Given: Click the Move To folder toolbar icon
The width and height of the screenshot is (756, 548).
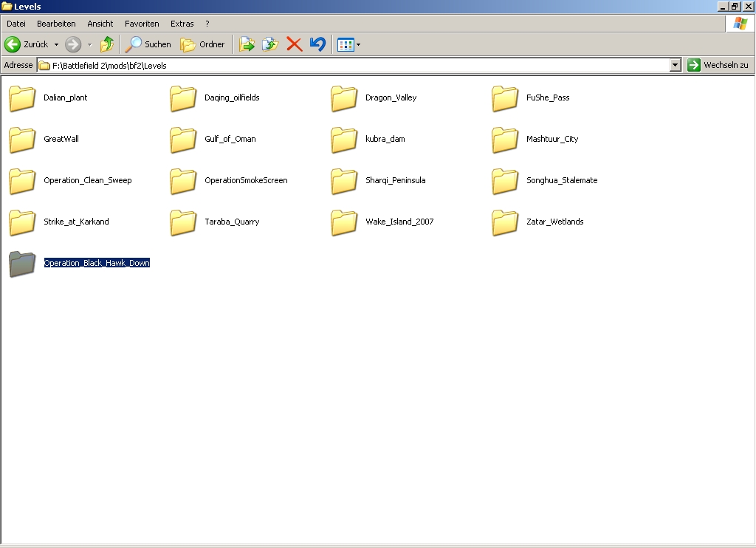Looking at the screenshot, I should point(247,44).
